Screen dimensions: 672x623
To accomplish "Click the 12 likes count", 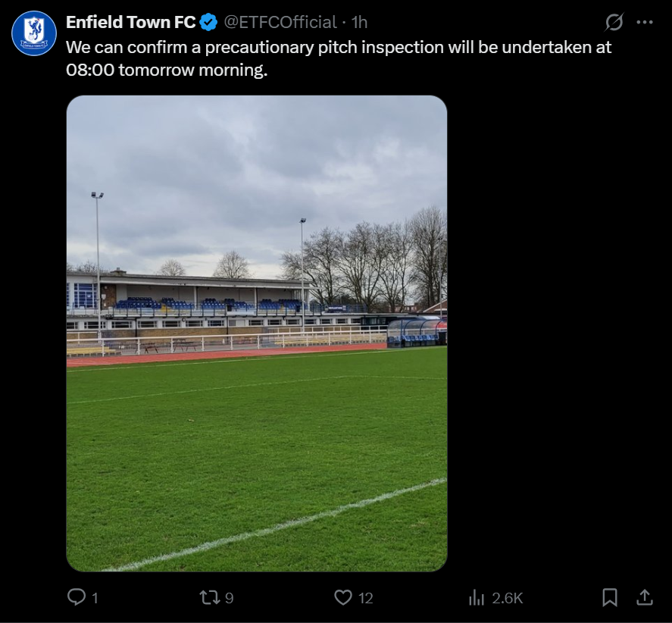I will (366, 598).
